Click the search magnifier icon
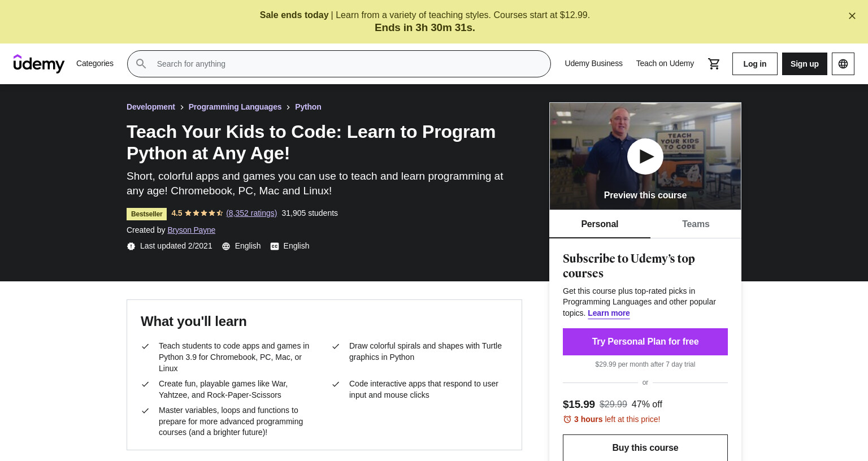Viewport: 868px width, 461px height. tap(141, 64)
